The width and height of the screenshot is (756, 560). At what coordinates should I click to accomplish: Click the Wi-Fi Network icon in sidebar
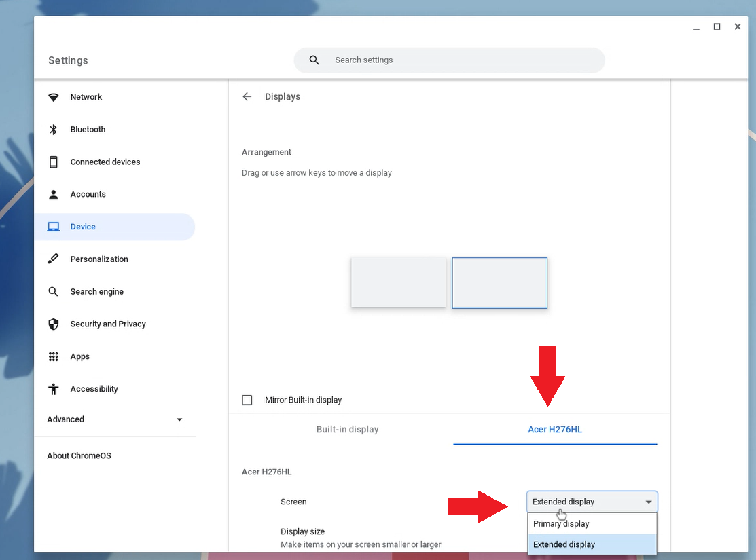pyautogui.click(x=54, y=97)
